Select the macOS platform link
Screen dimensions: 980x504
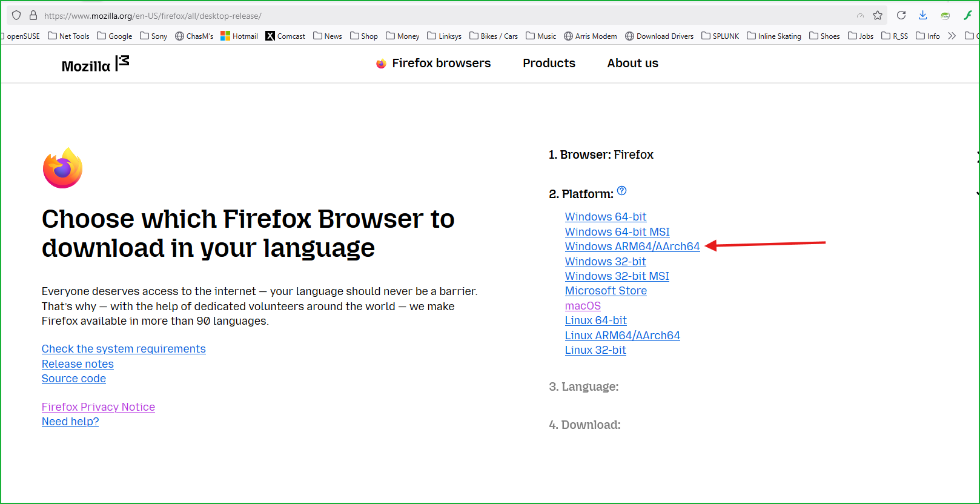pos(583,306)
